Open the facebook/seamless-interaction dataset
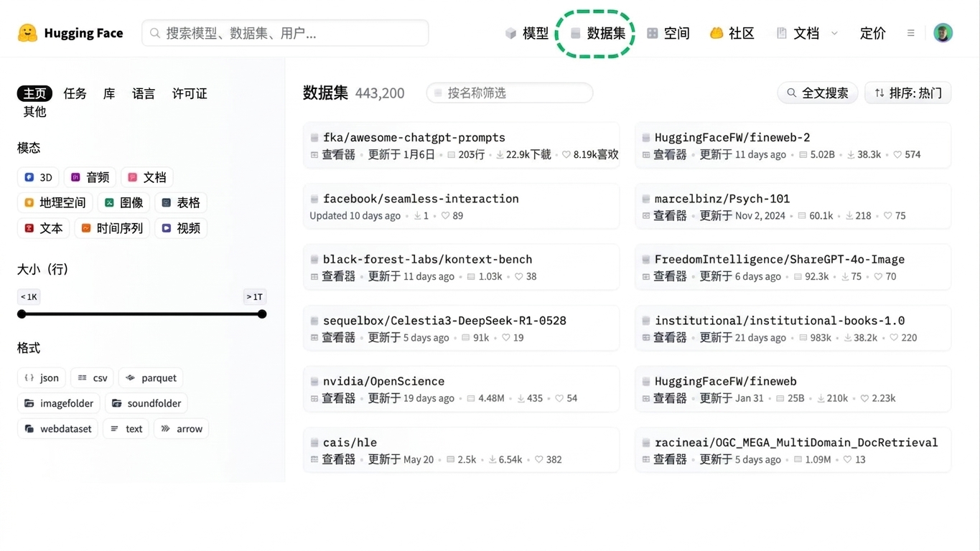980x551 pixels. coord(421,199)
